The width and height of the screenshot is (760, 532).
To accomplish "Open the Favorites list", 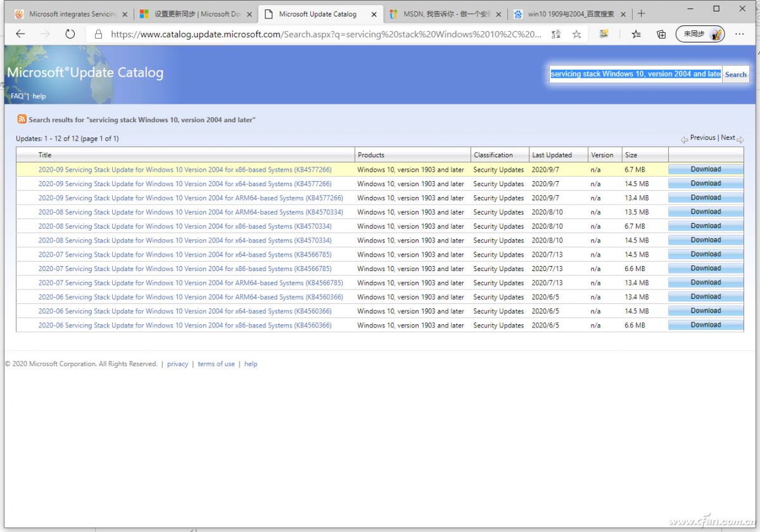I will (x=636, y=34).
